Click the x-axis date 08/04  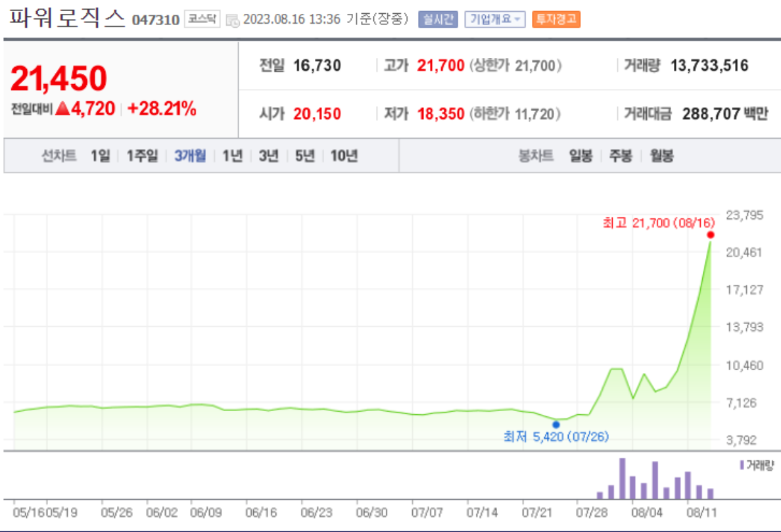tap(646, 512)
